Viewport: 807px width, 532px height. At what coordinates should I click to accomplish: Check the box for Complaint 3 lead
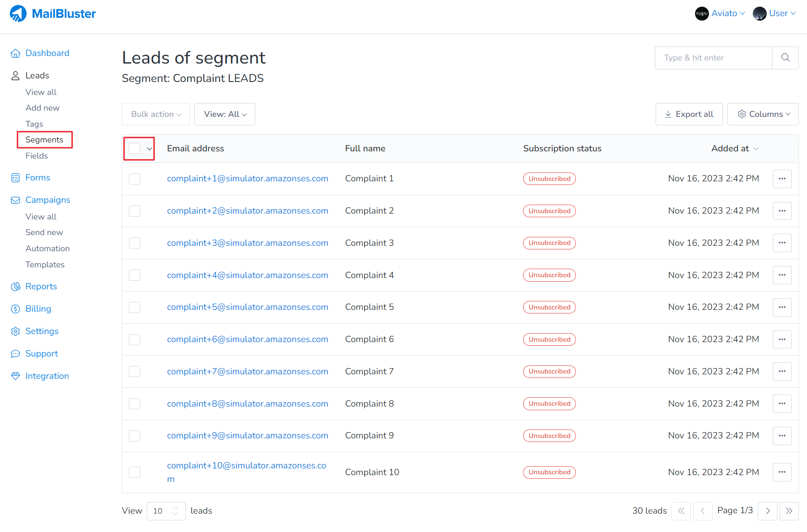135,243
